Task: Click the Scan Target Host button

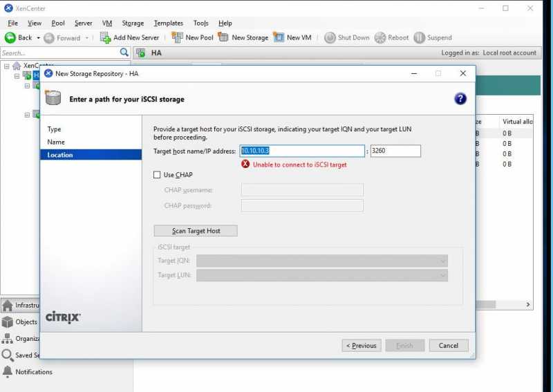Action: (x=196, y=231)
